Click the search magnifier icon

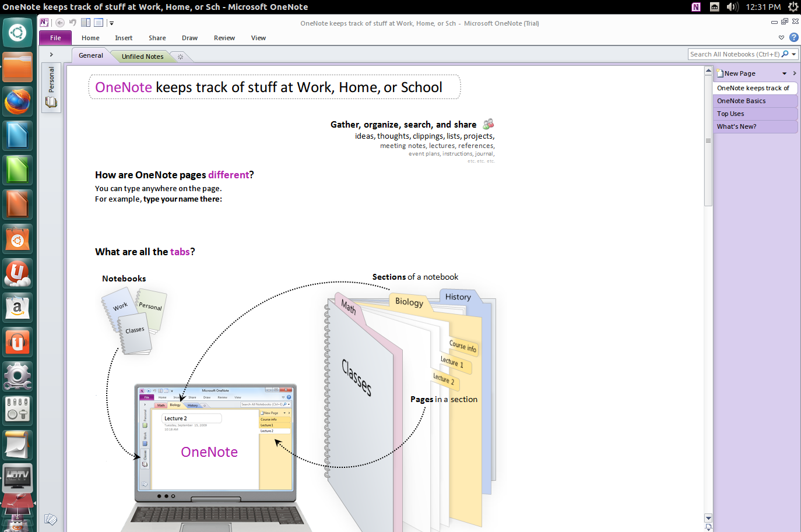(x=785, y=54)
